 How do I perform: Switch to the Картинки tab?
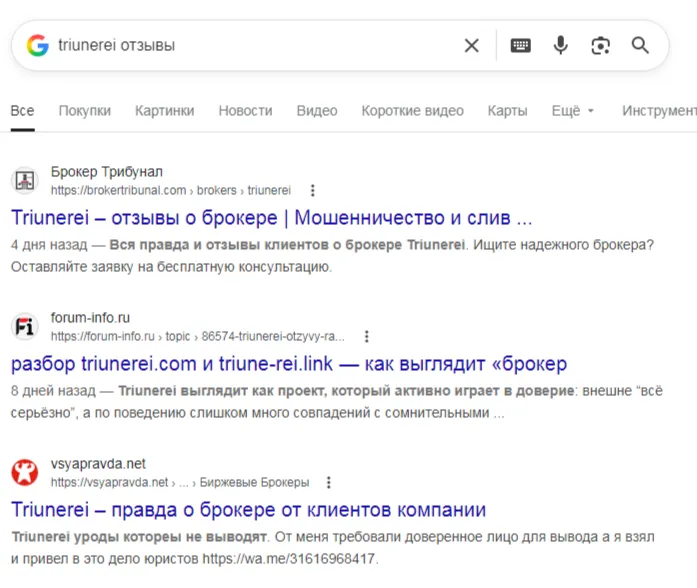[164, 111]
